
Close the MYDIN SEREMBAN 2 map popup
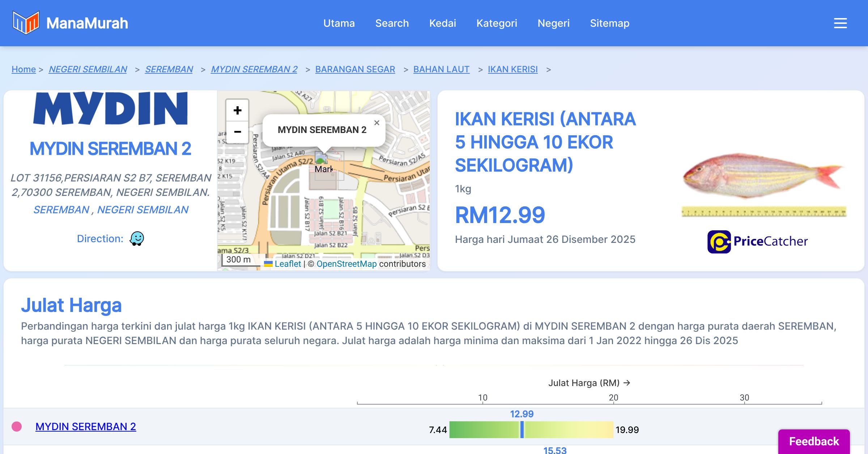pos(376,123)
